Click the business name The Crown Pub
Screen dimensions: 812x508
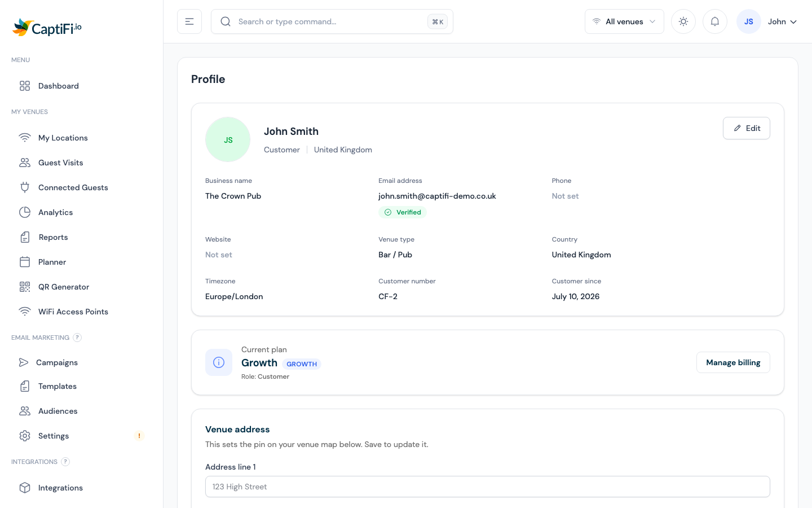(233, 196)
